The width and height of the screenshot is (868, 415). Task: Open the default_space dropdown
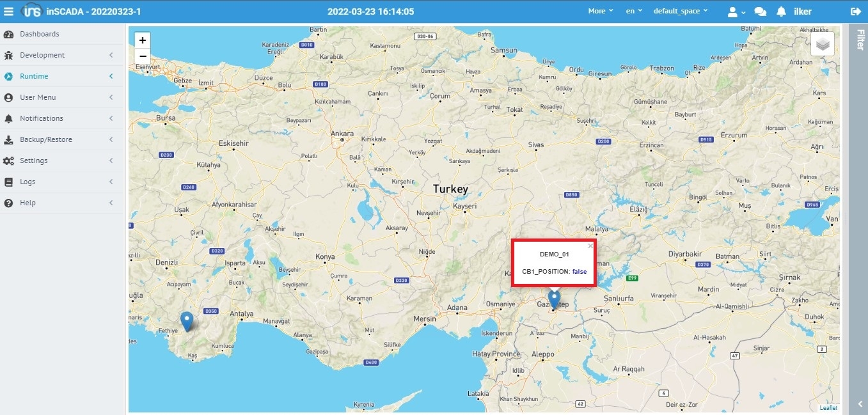[681, 12]
